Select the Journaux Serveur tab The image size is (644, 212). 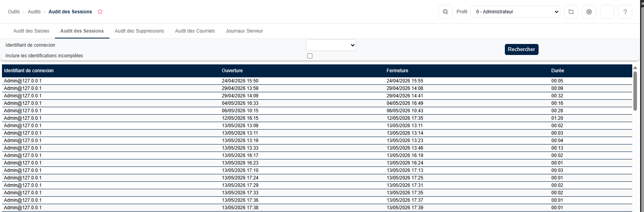click(244, 31)
